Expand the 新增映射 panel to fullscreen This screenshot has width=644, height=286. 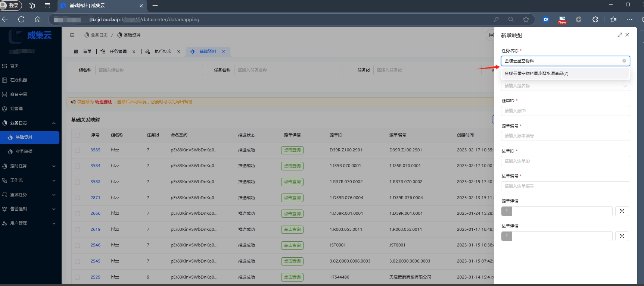(620, 35)
